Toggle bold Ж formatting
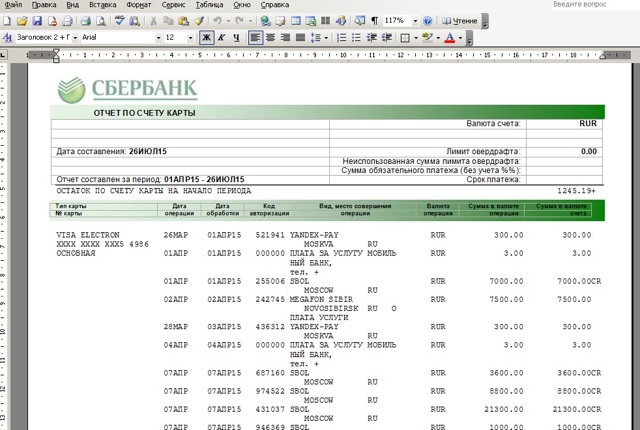This screenshot has height=430, width=640. point(207,38)
